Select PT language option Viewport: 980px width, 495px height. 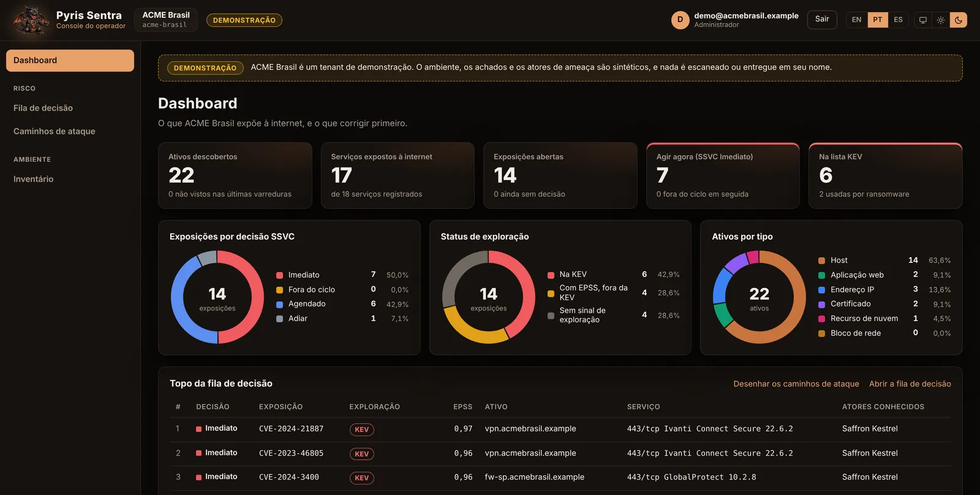(878, 20)
